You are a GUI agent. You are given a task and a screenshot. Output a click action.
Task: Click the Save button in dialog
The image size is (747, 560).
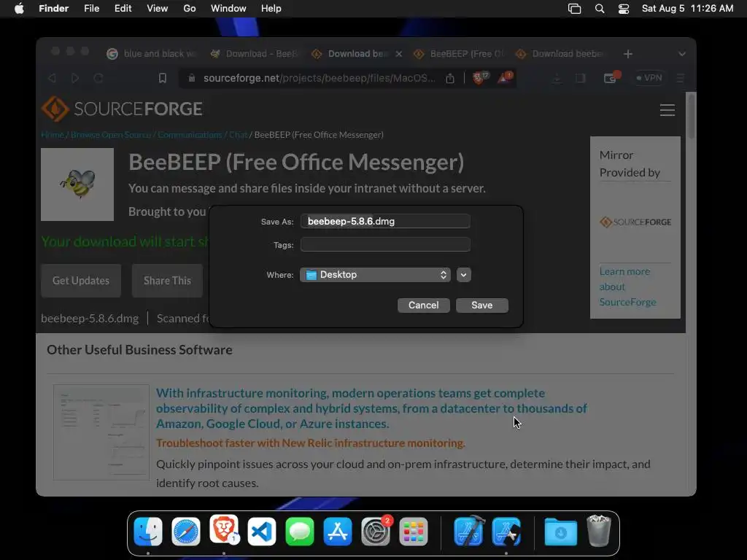(481, 306)
